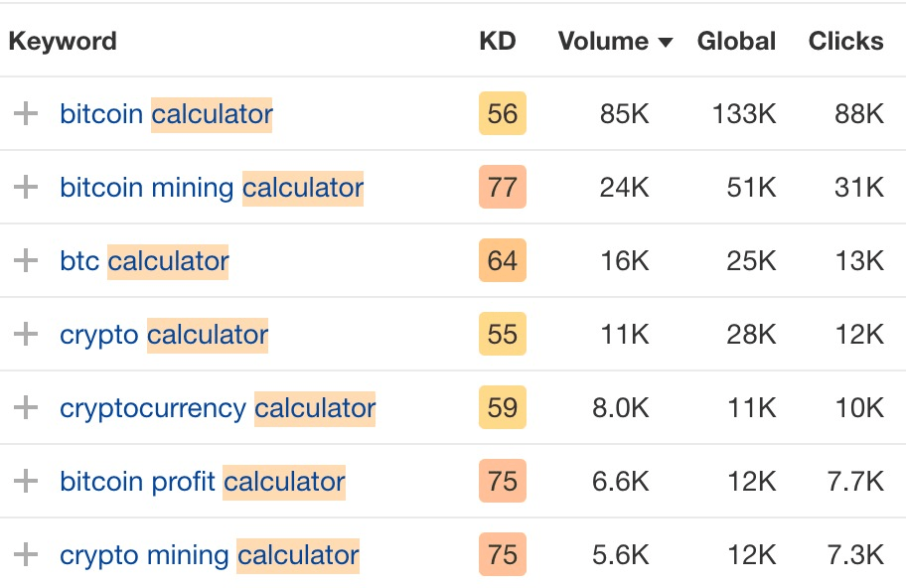Screen dimensions: 906x588
Task: Sort by the Clicks column header
Action: pos(845,41)
